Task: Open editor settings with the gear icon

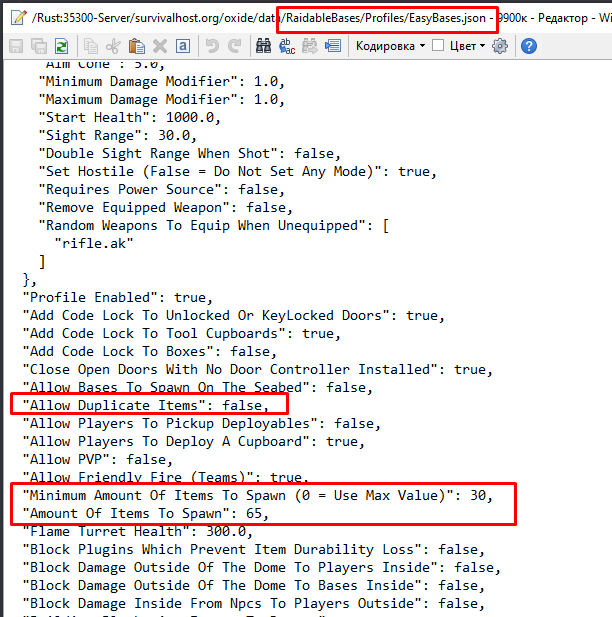Action: pos(499,46)
